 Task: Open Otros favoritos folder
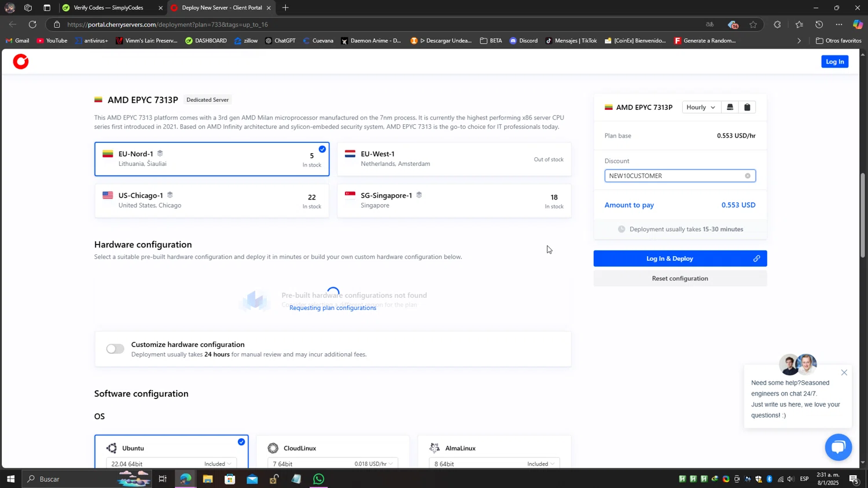pos(838,40)
